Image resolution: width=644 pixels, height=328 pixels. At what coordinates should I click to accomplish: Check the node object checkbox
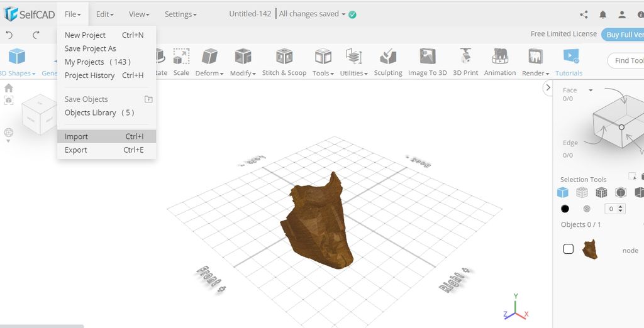pos(569,249)
